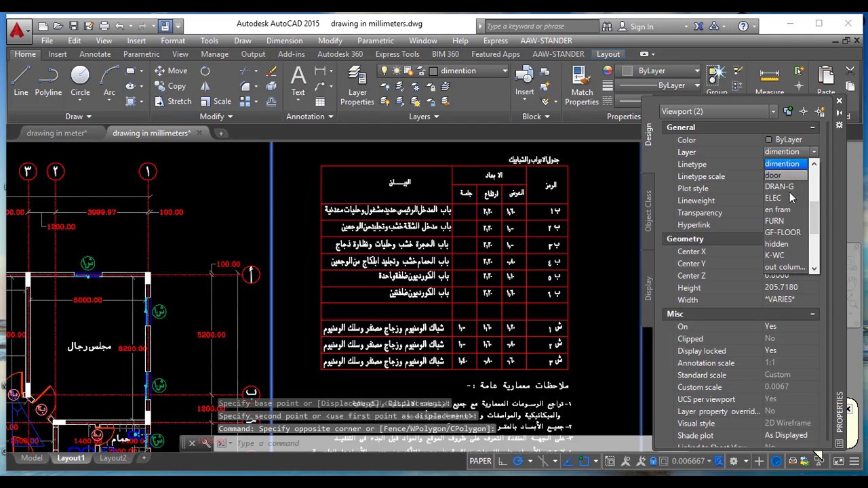Click the Open file icon in quick access toolbar
Screen dimensions: 868x488
pyautogui.click(x=58, y=26)
